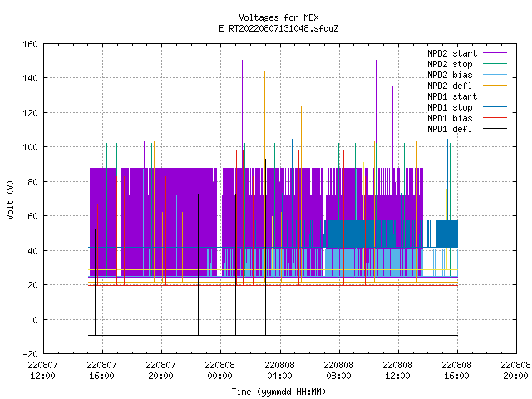The image size is (532, 399).
Task: Click the NPD2 stop legend label
Action: [x=450, y=64]
